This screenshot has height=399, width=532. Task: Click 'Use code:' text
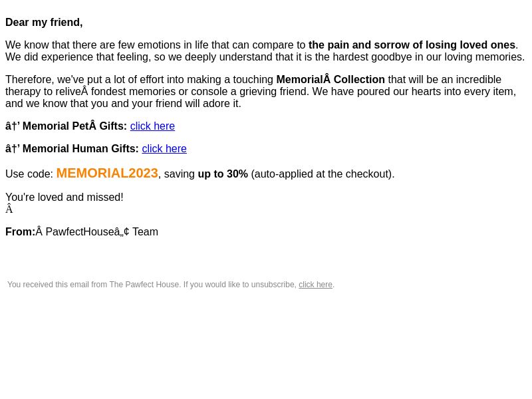[x=29, y=174]
